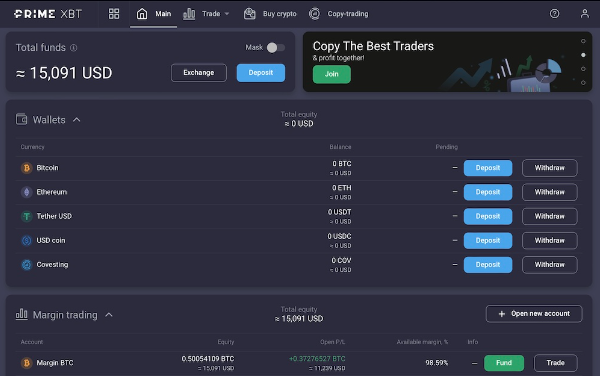This screenshot has width=600, height=376.
Task: Open the Trade dropdown menu
Action: point(206,14)
